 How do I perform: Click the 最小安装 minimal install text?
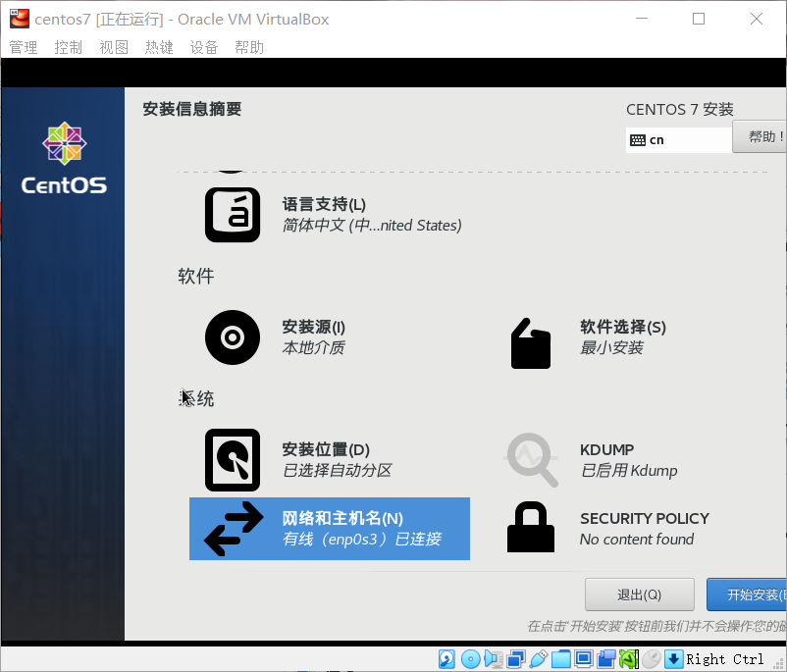point(611,347)
